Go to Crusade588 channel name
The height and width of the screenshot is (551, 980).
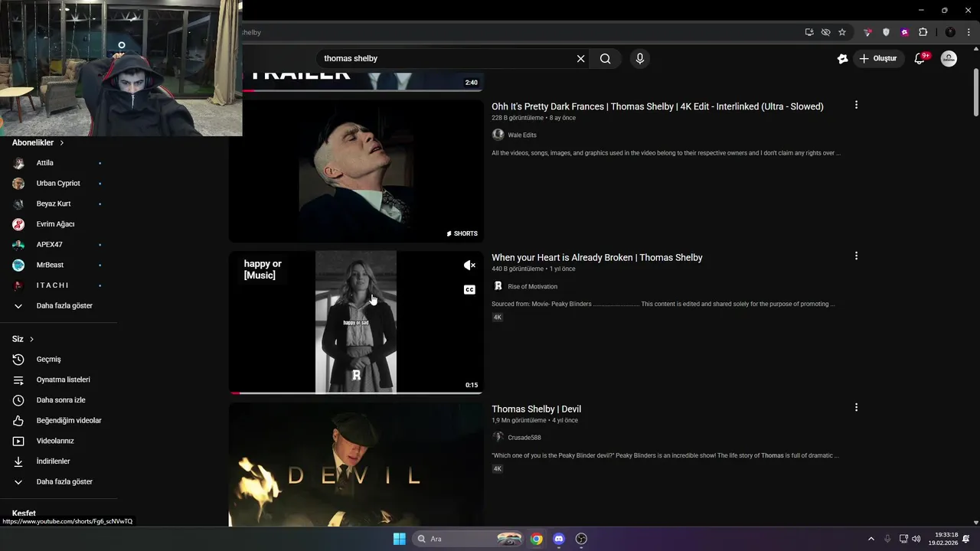pos(524,438)
